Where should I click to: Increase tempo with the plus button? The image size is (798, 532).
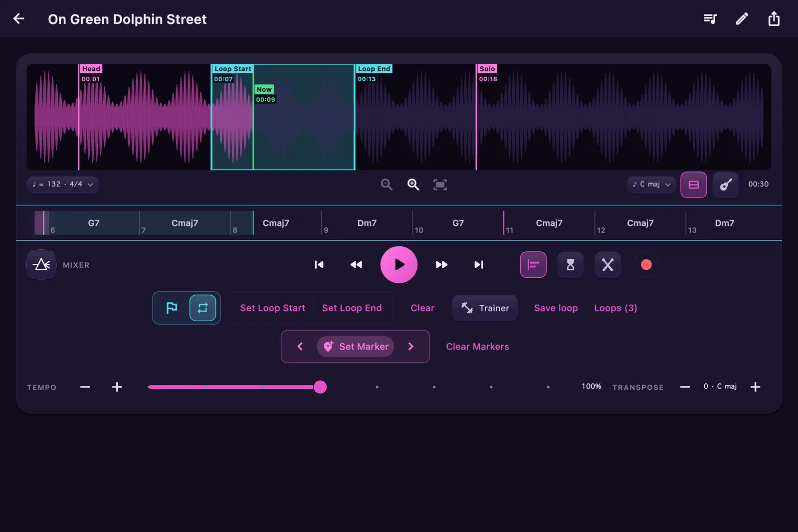pos(117,387)
